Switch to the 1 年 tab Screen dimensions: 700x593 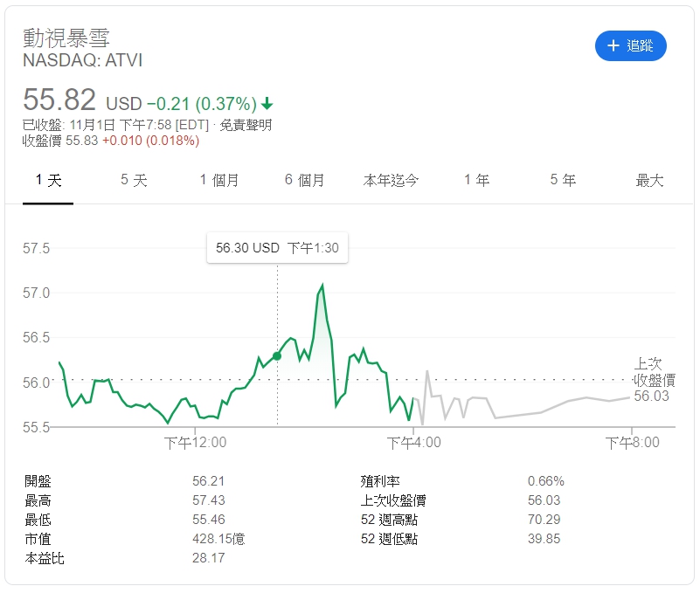tap(476, 180)
